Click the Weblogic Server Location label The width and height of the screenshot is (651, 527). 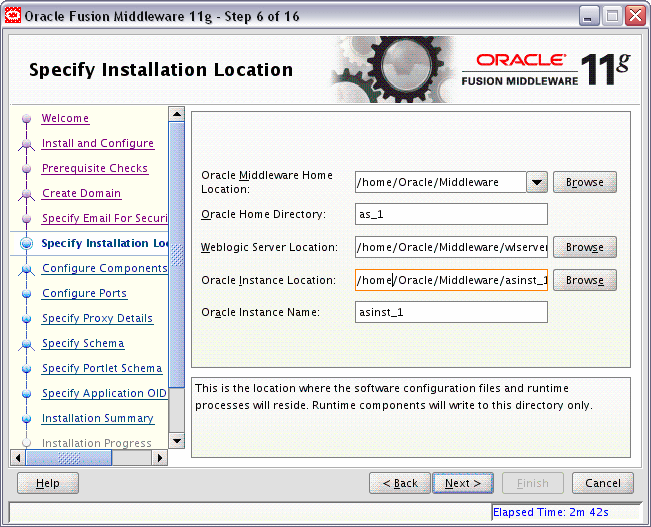[269, 248]
